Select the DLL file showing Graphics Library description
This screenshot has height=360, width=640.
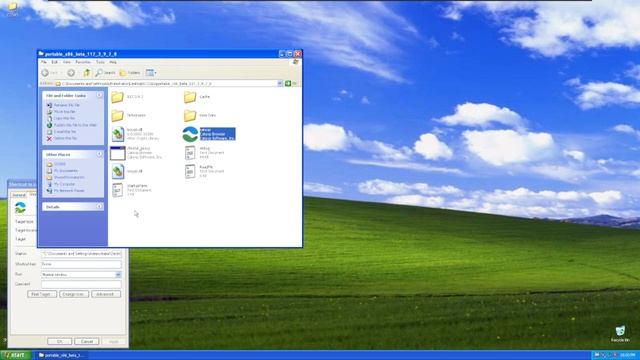pyautogui.click(x=135, y=134)
